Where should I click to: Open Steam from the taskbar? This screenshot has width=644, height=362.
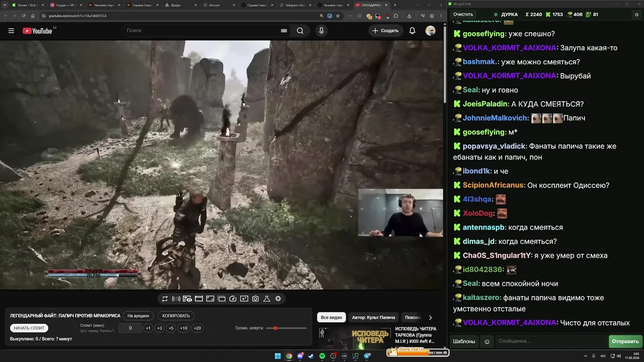311,356
